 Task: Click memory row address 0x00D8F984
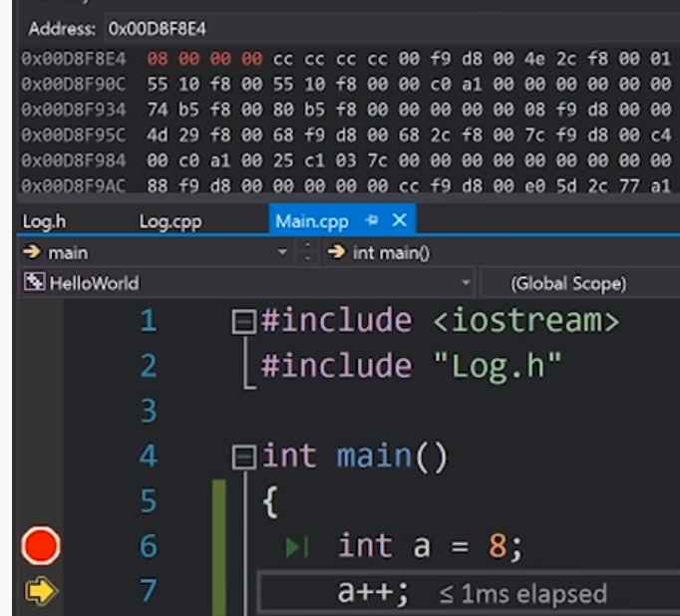[74, 160]
